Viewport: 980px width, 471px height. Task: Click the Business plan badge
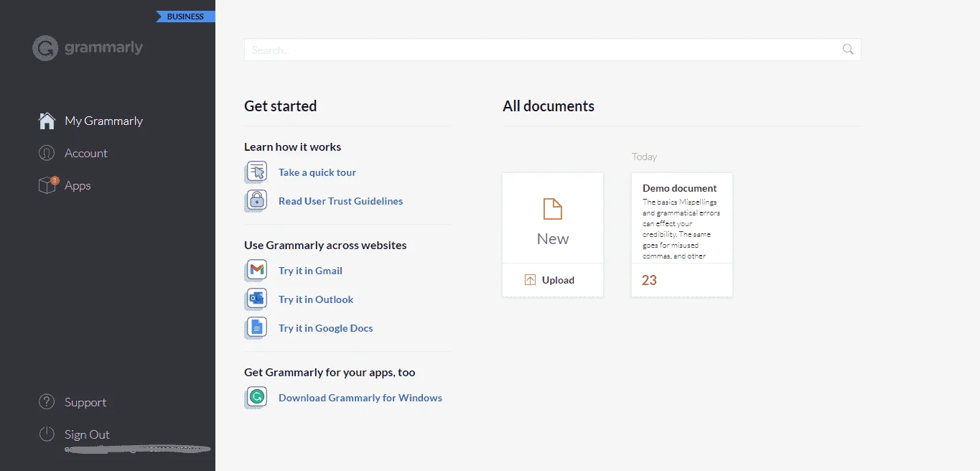point(185,17)
